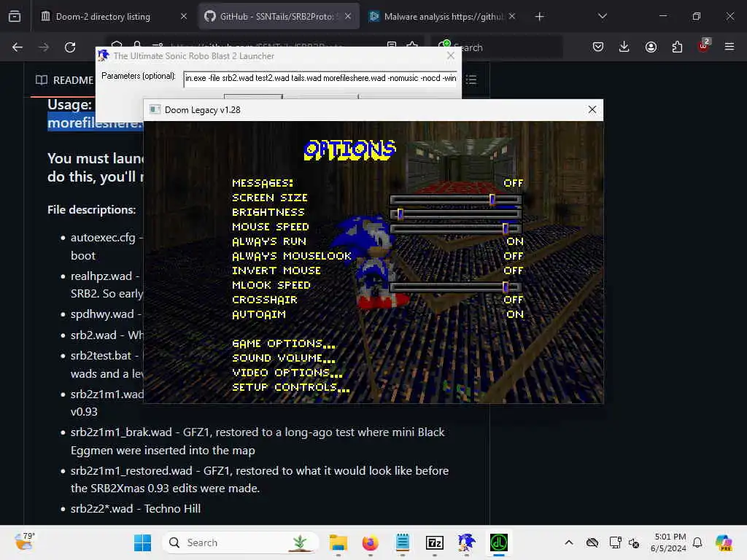Click the OneDrive tray cloud icon
This screenshot has width=747, height=560.
pos(592,542)
